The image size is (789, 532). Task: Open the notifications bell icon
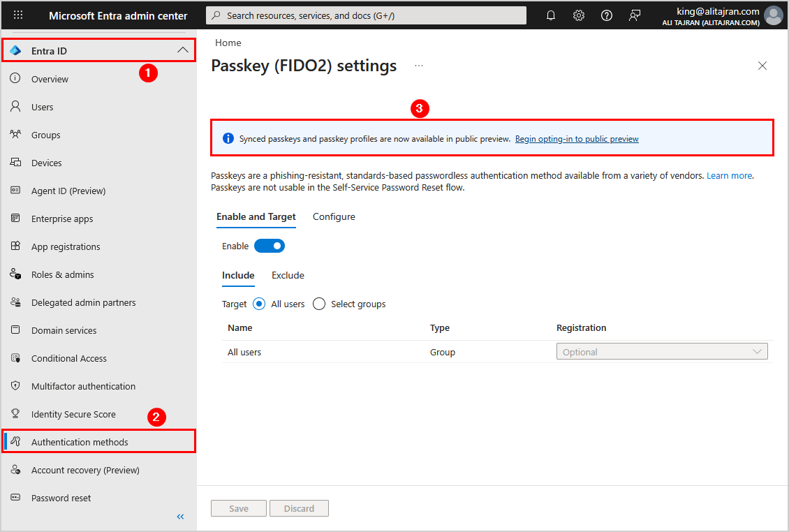550,15
